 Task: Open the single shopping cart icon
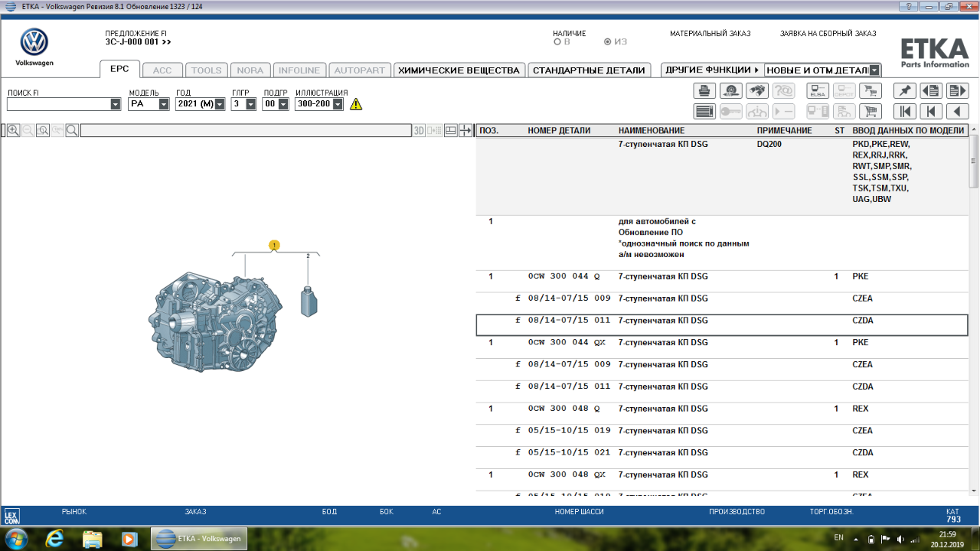click(x=870, y=112)
